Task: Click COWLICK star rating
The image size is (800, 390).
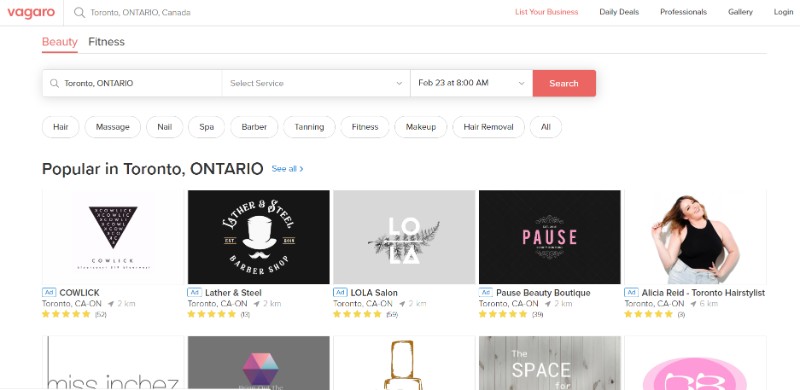Action: point(66,314)
